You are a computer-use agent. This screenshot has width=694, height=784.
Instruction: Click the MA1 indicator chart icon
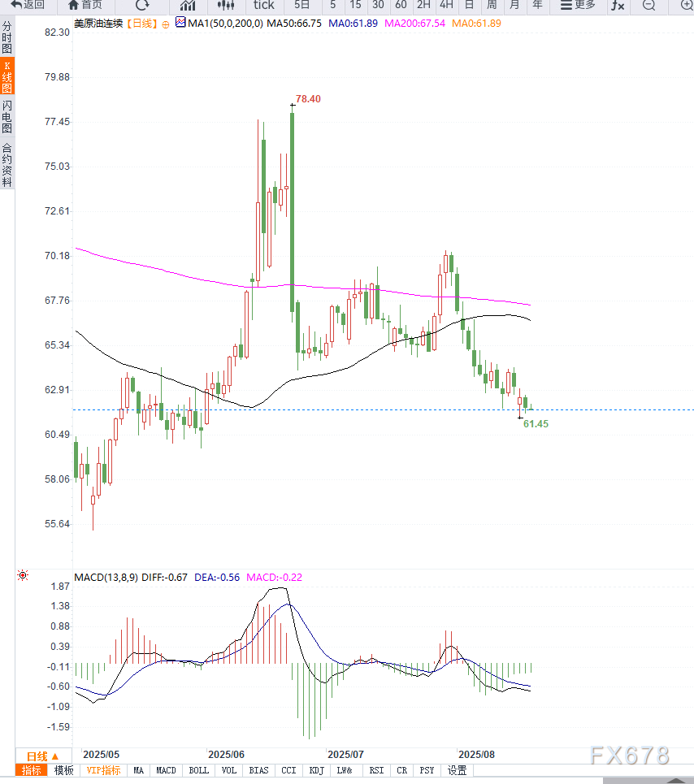[x=180, y=24]
